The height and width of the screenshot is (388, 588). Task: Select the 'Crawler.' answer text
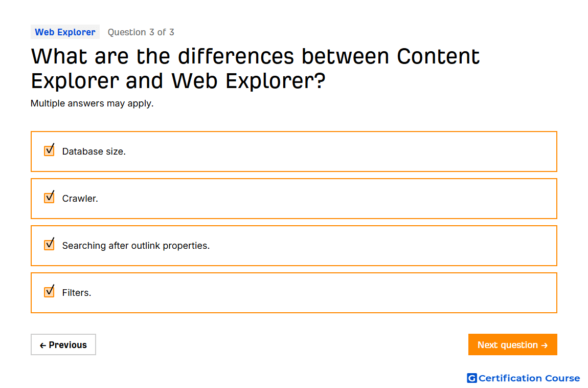tap(80, 199)
